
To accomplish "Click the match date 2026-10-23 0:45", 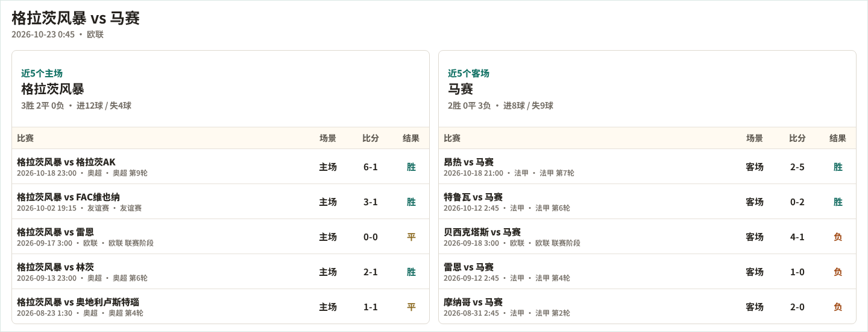I will tap(43, 34).
